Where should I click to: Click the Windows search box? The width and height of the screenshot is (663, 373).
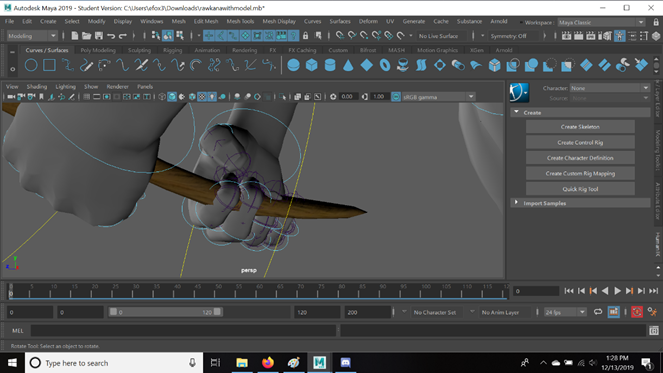point(114,362)
